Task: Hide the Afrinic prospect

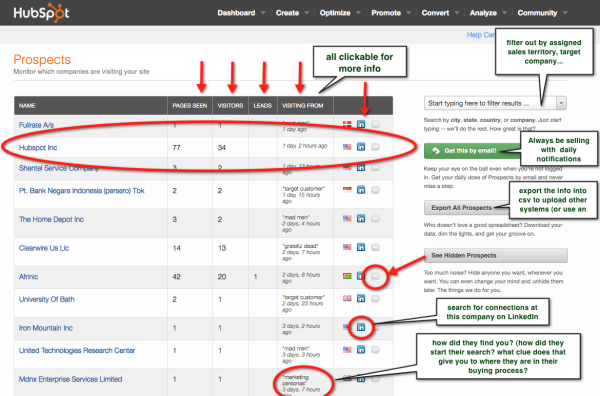Action: (375, 276)
